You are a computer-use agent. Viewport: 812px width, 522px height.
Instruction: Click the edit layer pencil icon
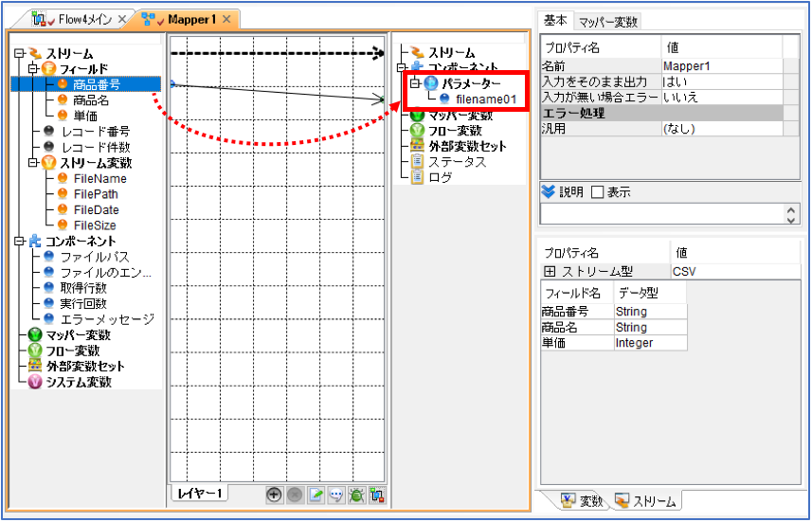(x=316, y=495)
